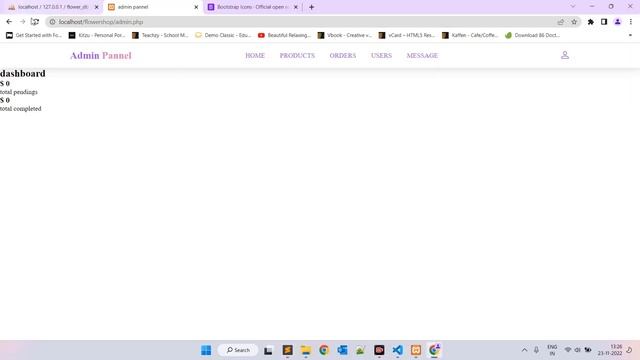Bookmark this page with the star icon
Image resolution: width=640 pixels, height=360 pixels.
tap(574, 22)
